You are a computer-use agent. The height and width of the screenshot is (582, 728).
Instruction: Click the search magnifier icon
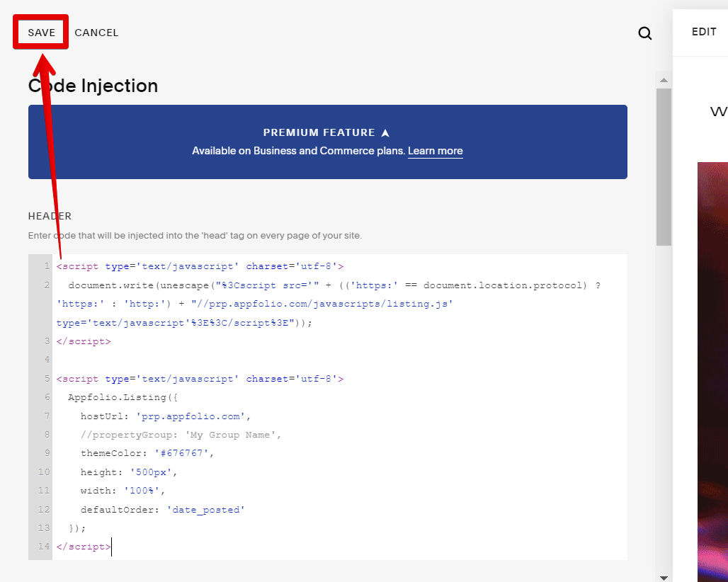pyautogui.click(x=644, y=33)
